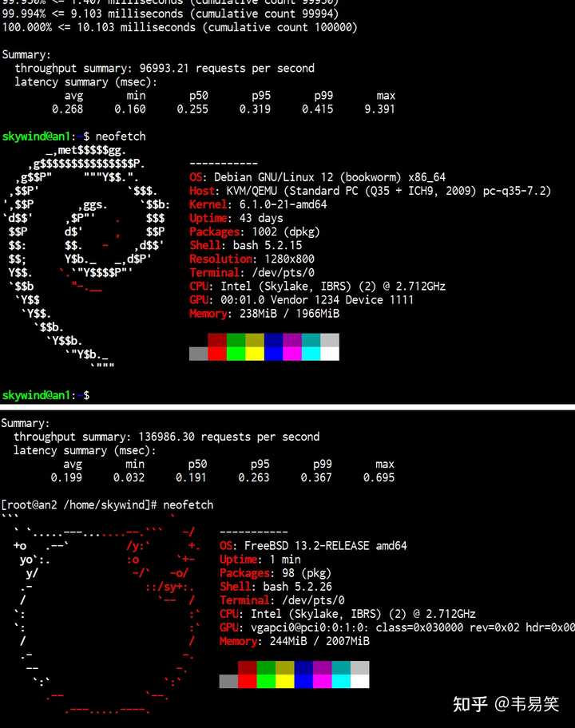Click the Host line 'KVM/QEMU (Standard PC'
Viewport: 575px width, 728px height.
coord(371,191)
